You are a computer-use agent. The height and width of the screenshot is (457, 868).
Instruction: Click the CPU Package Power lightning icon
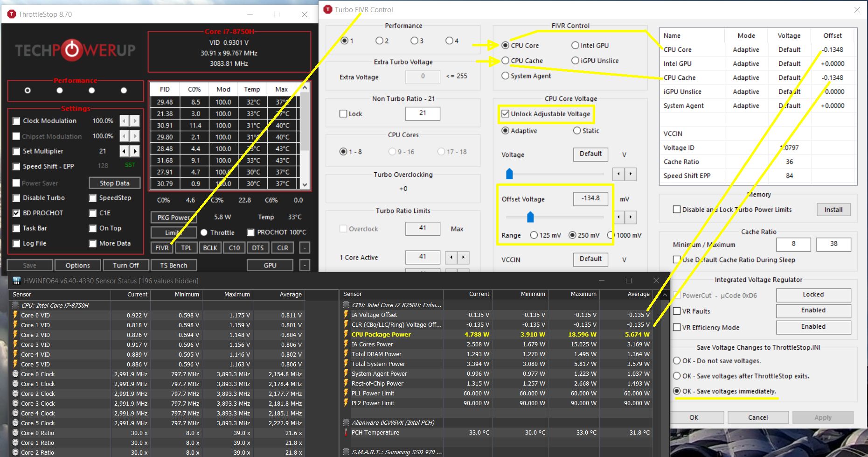[x=346, y=334]
